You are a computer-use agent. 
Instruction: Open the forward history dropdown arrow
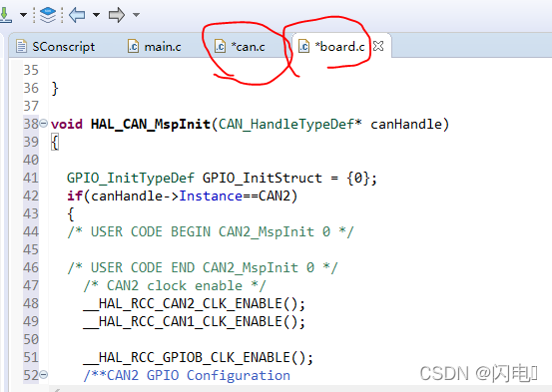[x=136, y=15]
